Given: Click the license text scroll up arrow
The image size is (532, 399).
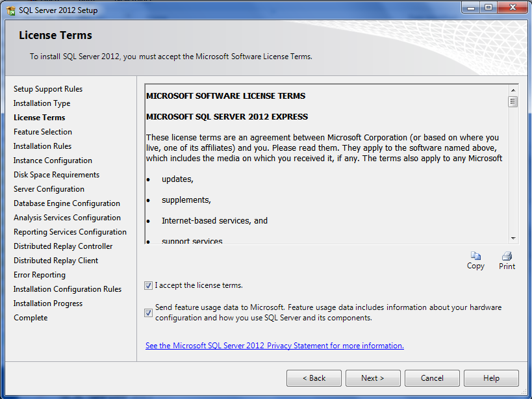Looking at the screenshot, I should tap(513, 90).
